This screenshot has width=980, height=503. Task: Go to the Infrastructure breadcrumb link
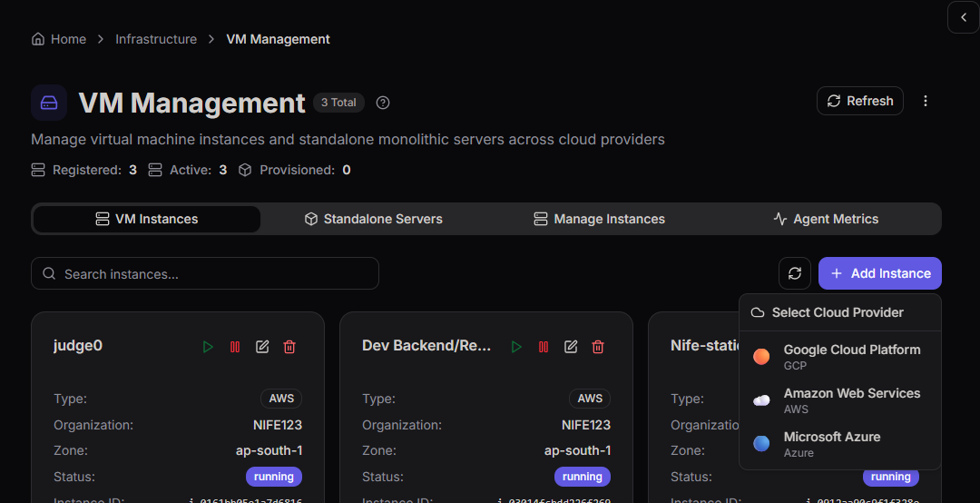156,39
